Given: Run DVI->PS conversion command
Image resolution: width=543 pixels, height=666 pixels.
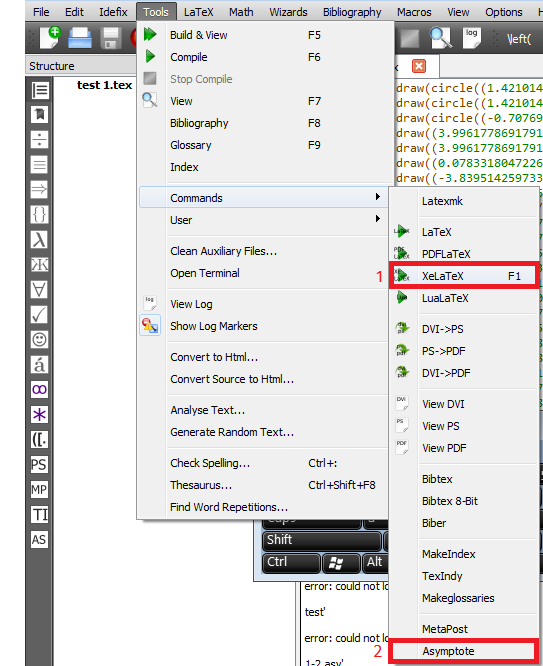Looking at the screenshot, I should [464, 329].
